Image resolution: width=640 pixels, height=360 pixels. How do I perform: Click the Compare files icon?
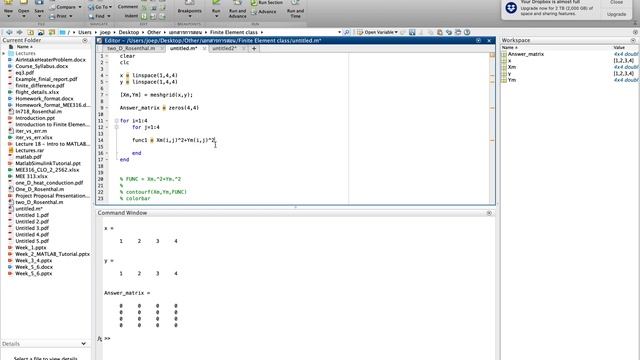[x=52, y=7]
